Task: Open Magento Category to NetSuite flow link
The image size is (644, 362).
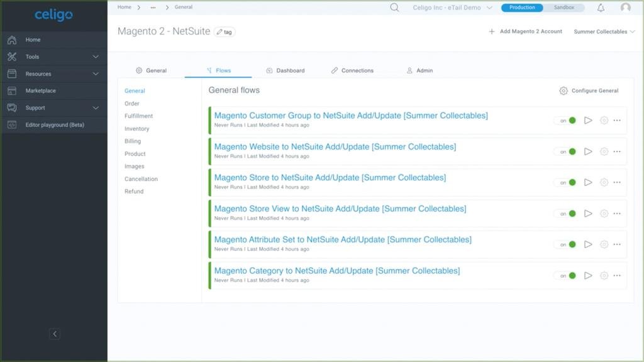Action: (x=337, y=271)
